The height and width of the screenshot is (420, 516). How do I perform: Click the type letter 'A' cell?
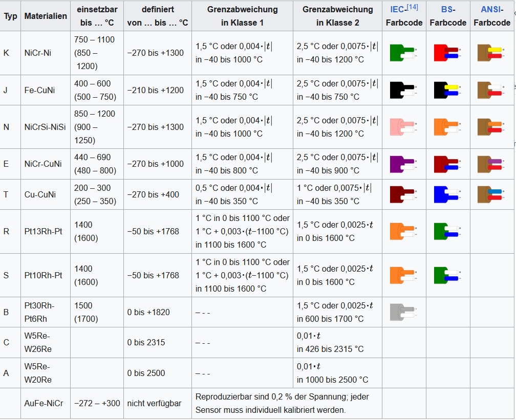click(x=11, y=373)
